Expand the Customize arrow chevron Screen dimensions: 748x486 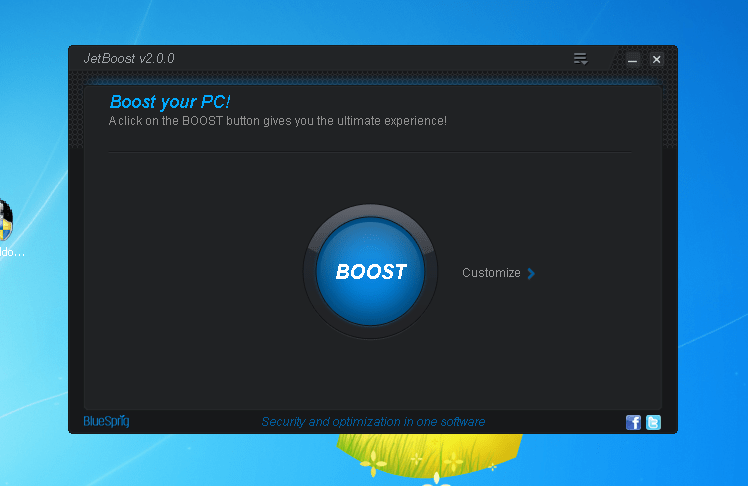click(x=531, y=273)
